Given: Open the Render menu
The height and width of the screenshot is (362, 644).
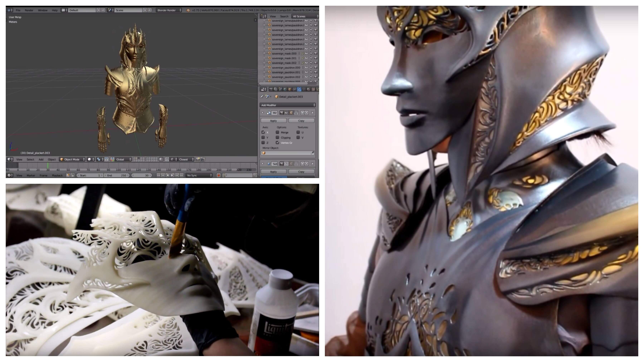Looking at the screenshot, I should point(29,10).
